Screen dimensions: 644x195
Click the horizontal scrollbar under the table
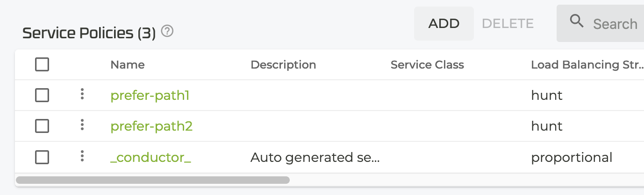pyautogui.click(x=153, y=180)
